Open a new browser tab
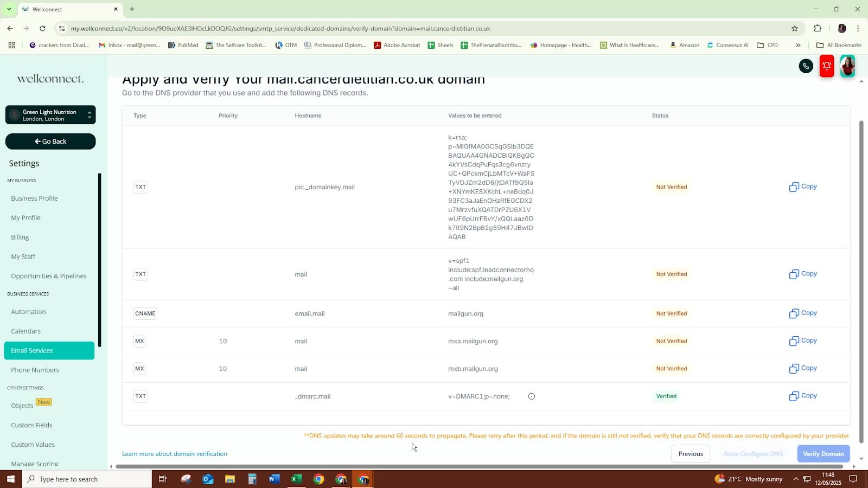868x488 pixels. [x=132, y=9]
